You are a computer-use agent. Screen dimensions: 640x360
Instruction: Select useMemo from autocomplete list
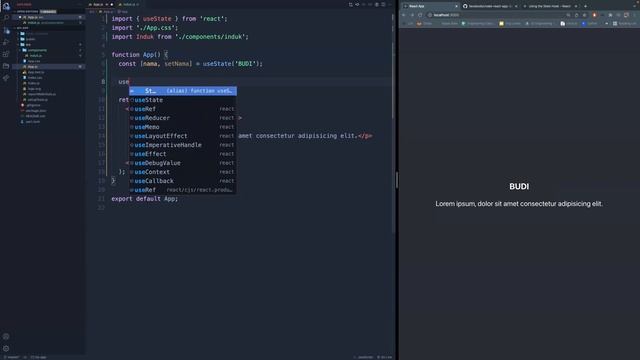click(183, 127)
